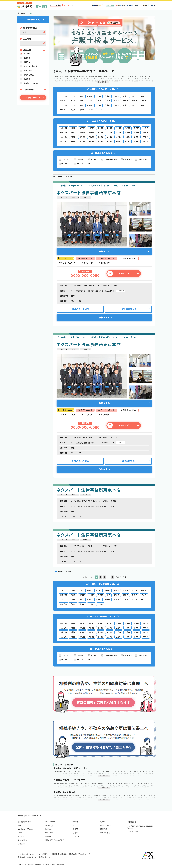Click the 弁護士検索TOP breadcrumb link

pos(22,13)
